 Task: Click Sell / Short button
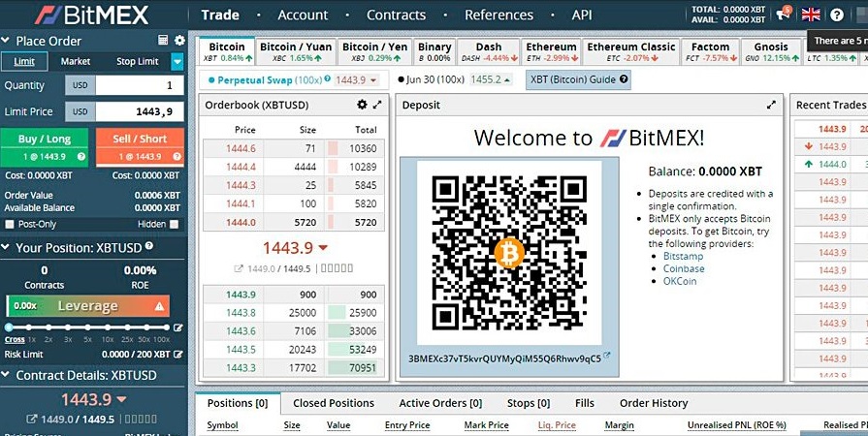click(x=140, y=147)
